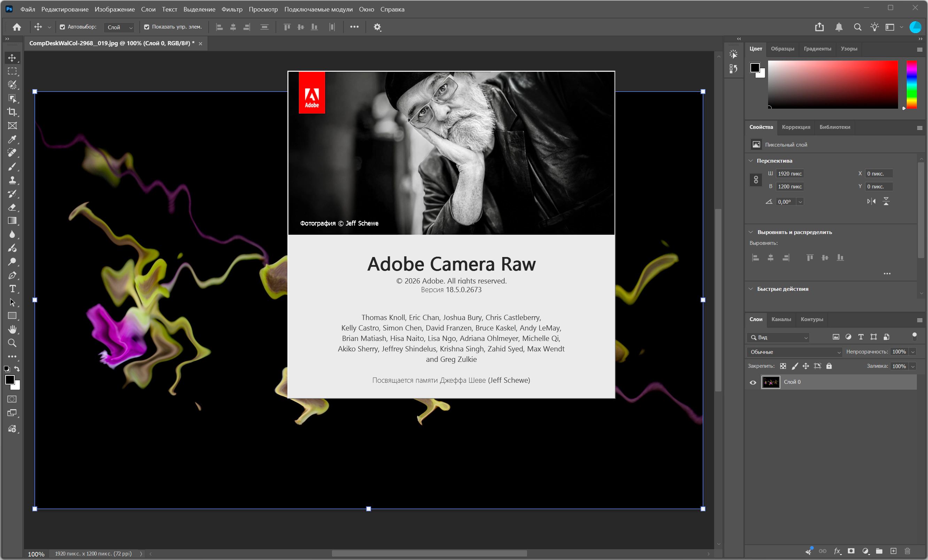Open the Фильтр menu
This screenshot has width=928, height=560.
point(232,9)
